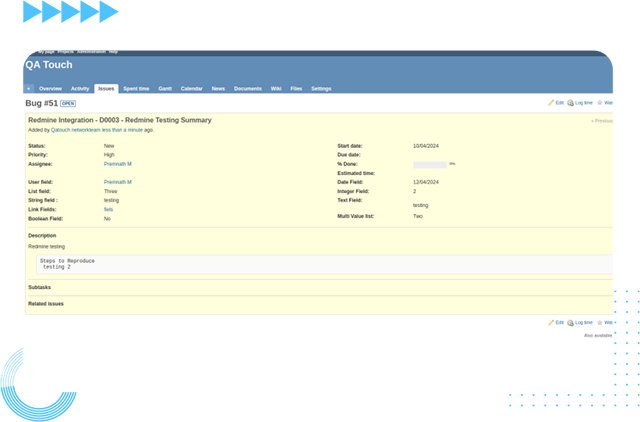This screenshot has height=422, width=640.
Task: Click the 'less than a minute' timestamp link
Action: point(122,130)
